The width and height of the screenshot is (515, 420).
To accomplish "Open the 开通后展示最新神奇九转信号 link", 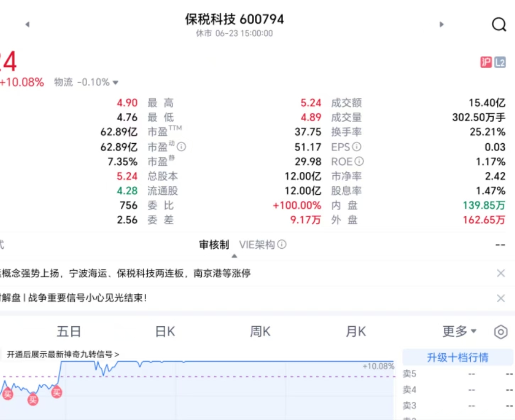I will coord(63,354).
